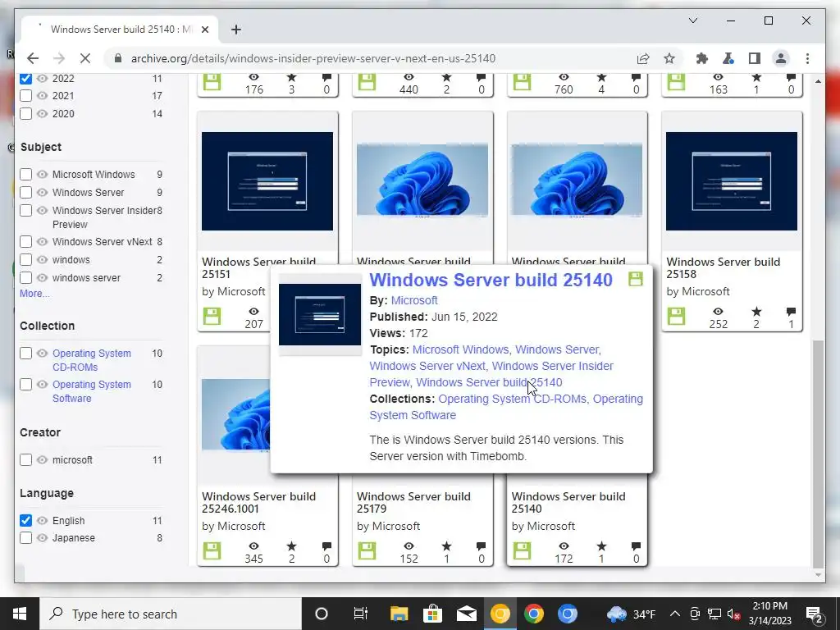Open the share page icon
Screen dimensions: 840x630
pyautogui.click(x=643, y=58)
